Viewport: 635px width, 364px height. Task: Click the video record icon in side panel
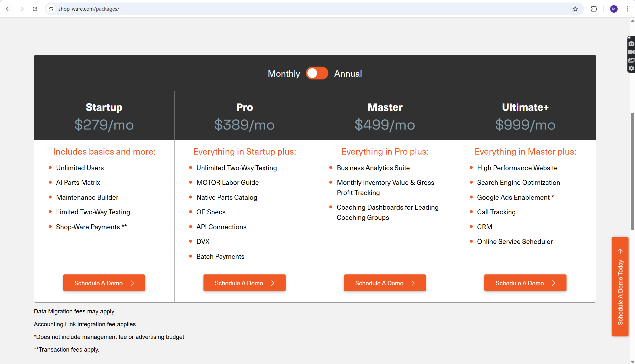click(631, 52)
